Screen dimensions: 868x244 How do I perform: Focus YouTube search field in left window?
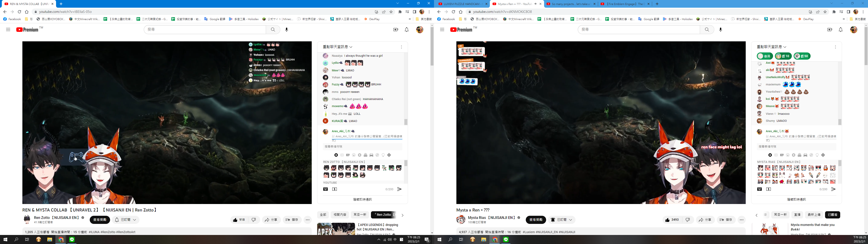205,30
